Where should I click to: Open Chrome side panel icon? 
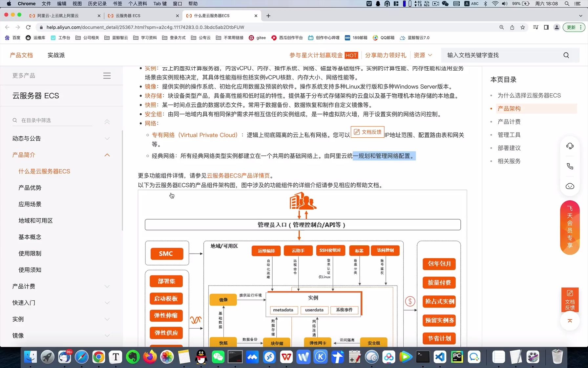pyautogui.click(x=546, y=27)
